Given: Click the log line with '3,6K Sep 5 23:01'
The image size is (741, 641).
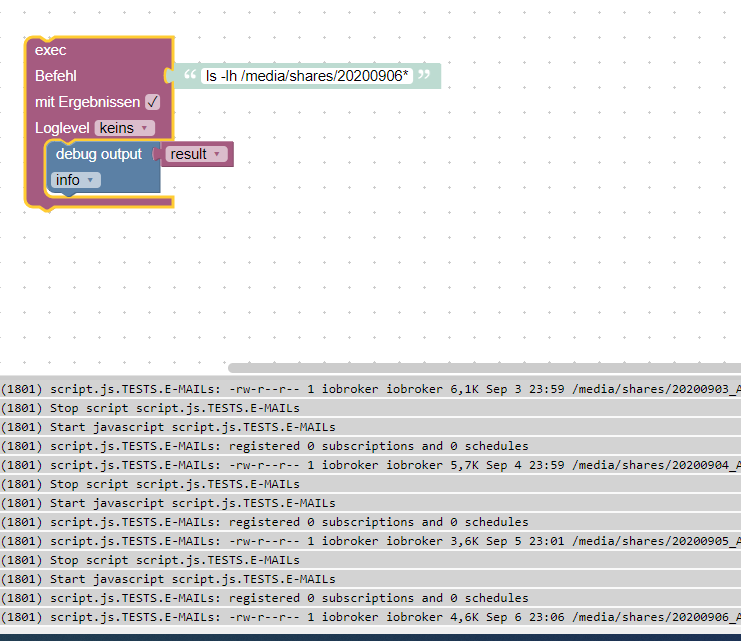Looking at the screenshot, I should (x=370, y=541).
